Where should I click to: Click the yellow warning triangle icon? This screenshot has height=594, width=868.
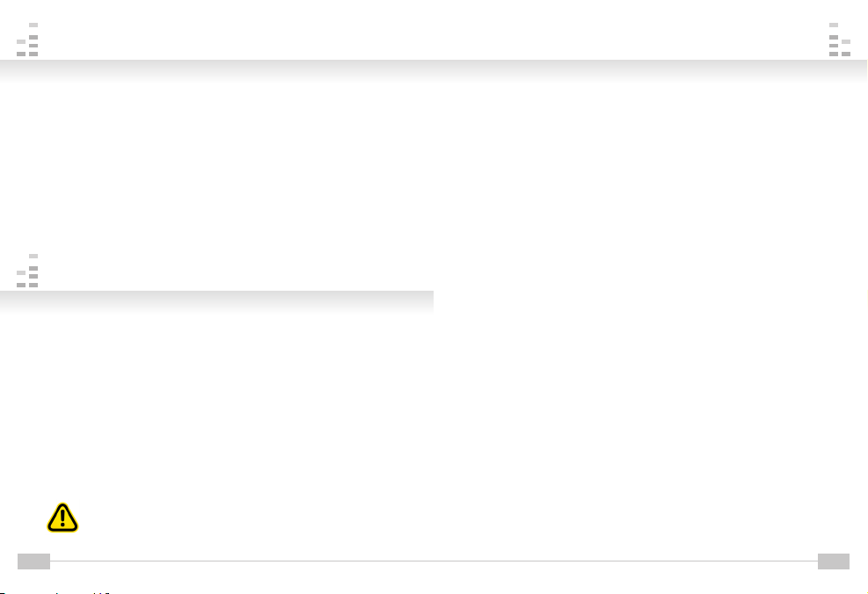click(x=62, y=518)
